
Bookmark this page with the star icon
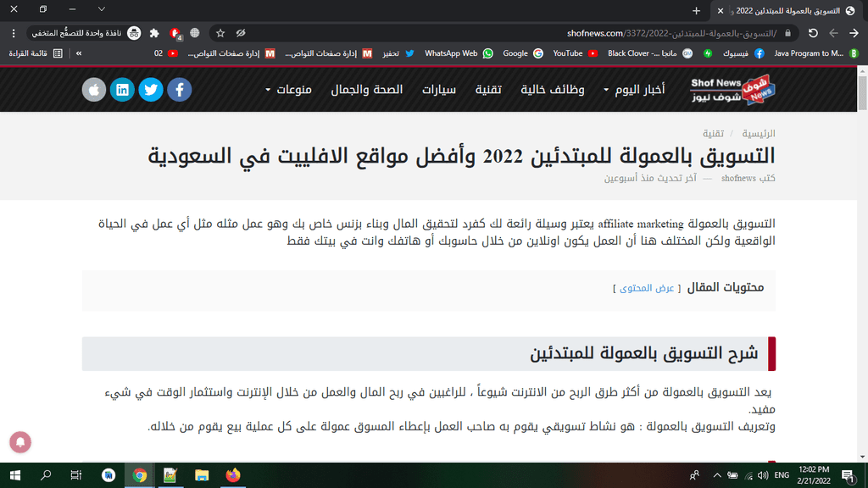pos(220,33)
